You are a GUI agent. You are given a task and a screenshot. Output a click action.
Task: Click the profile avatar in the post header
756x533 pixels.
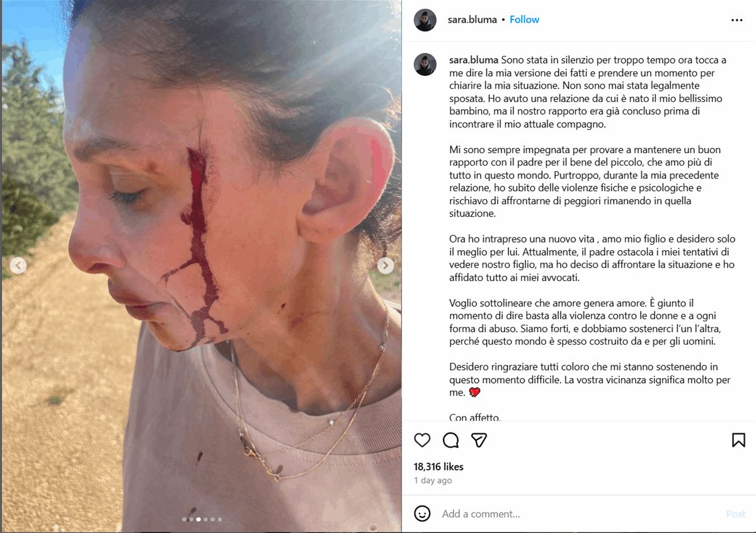(x=425, y=20)
